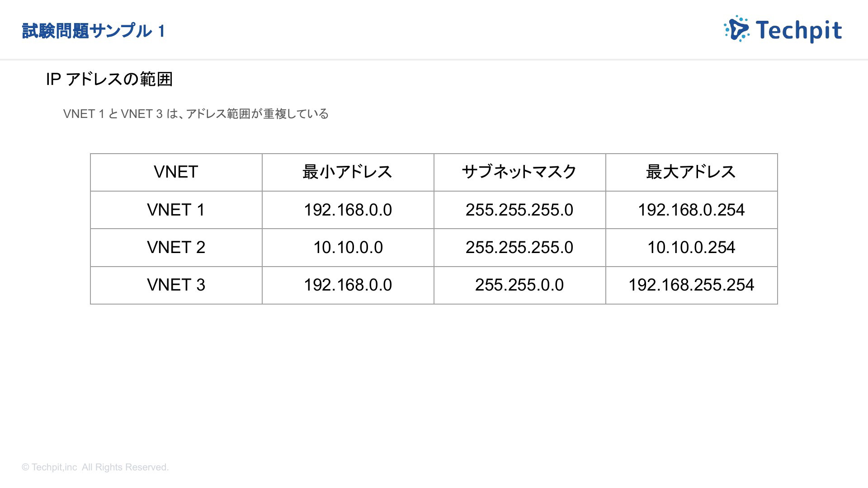This screenshot has width=868, height=488.
Task: Select the VNET 2 row label cell
Action: click(176, 247)
